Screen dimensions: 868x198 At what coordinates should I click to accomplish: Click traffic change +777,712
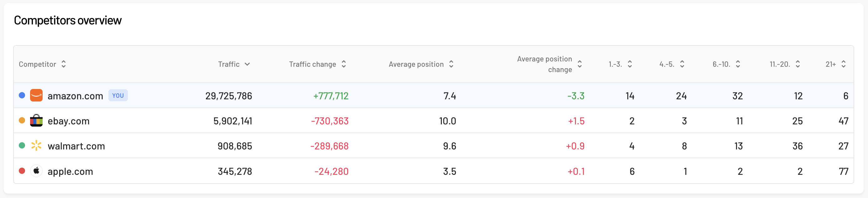[331, 96]
